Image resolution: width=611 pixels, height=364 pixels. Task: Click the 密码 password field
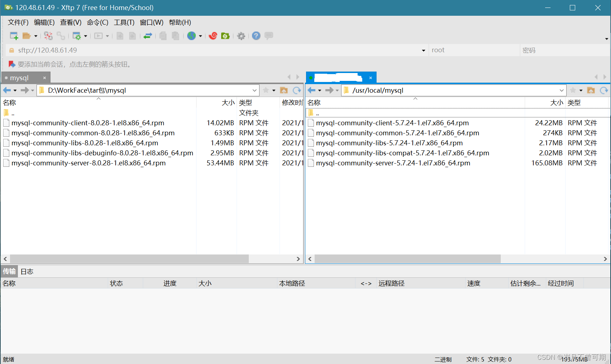564,50
